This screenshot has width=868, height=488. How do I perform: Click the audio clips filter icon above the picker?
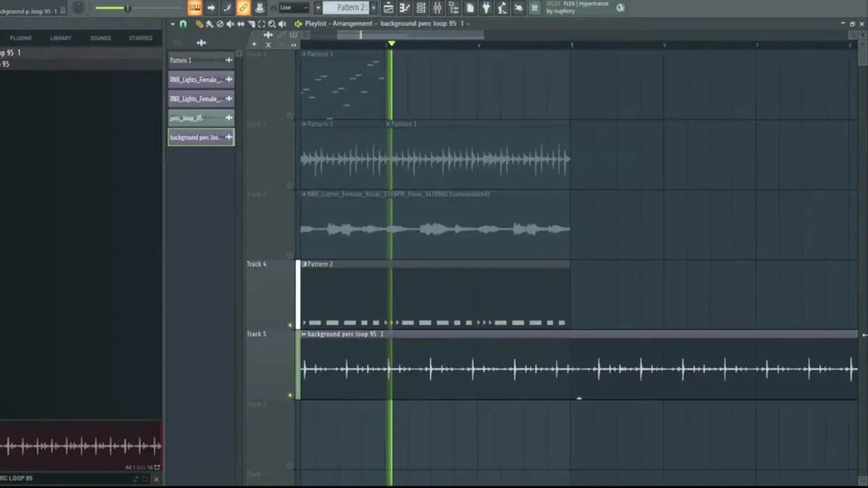pyautogui.click(x=201, y=43)
